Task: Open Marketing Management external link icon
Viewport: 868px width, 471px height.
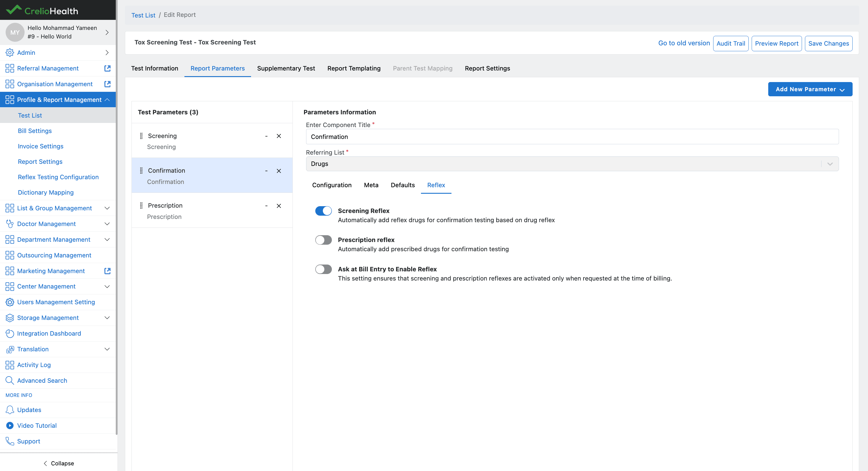Action: tap(107, 271)
